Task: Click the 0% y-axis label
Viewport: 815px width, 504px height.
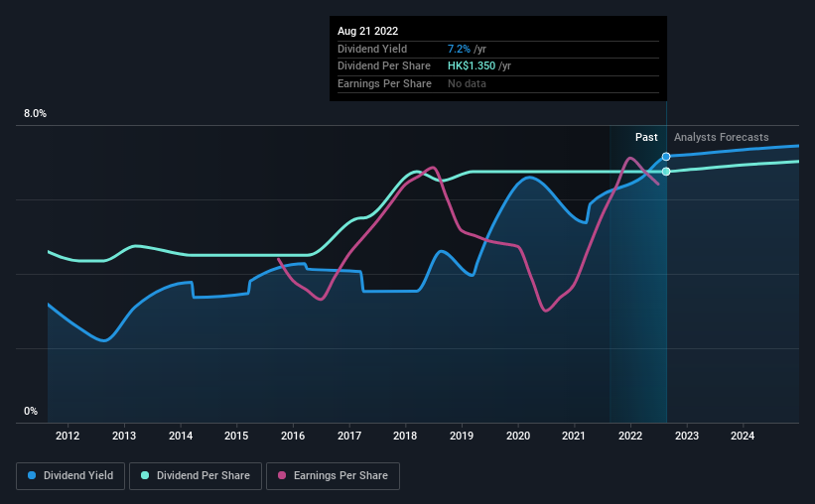Action: tap(31, 411)
